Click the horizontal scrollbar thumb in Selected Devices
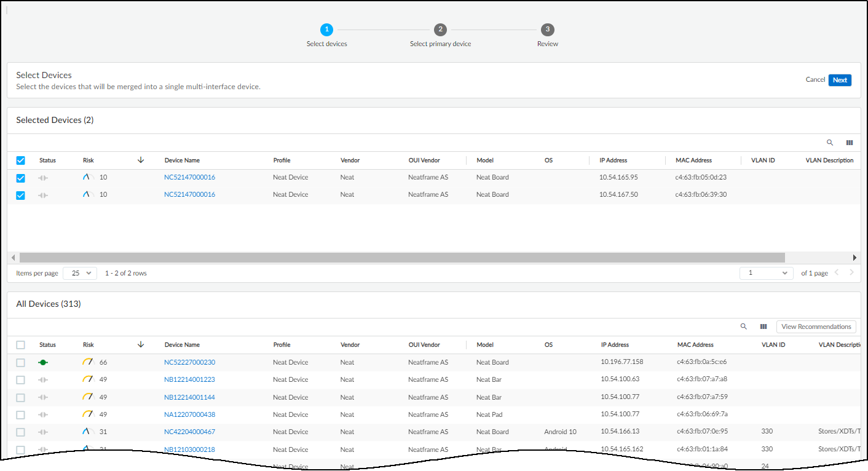The width and height of the screenshot is (868, 471). 402,258
